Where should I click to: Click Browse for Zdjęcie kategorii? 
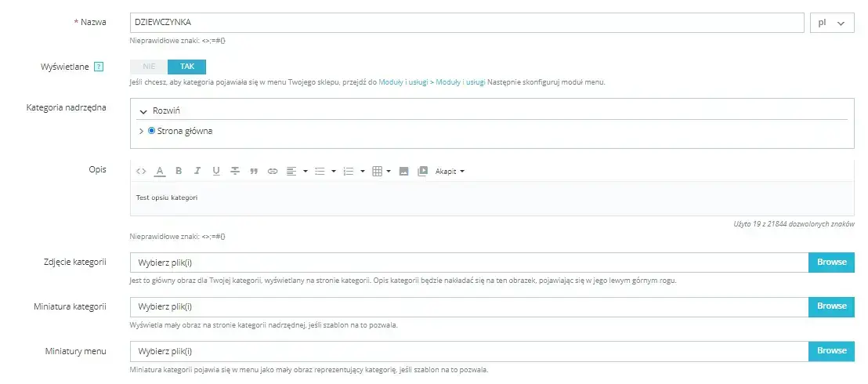pyautogui.click(x=831, y=262)
